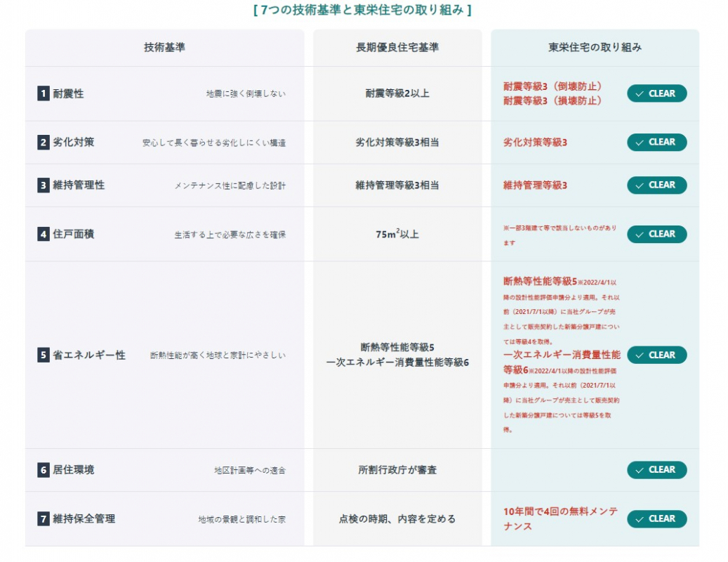Click the 7つの技術基準と東栄住宅の取り組み heading
Screen dimensions: 728x562
click(362, 10)
